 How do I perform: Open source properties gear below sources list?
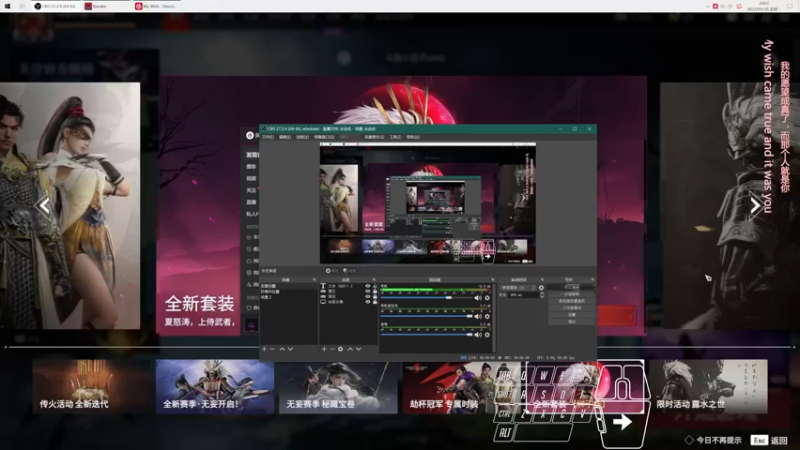click(340, 349)
